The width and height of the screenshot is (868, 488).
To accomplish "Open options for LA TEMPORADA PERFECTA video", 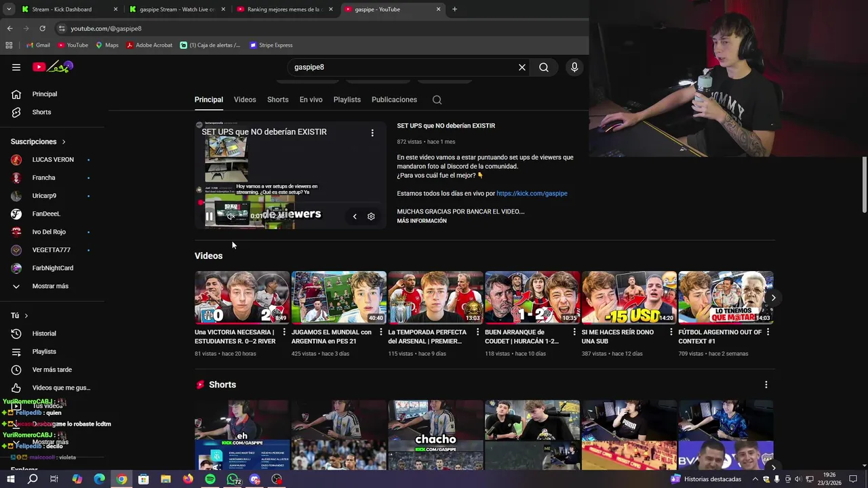I will 477,332.
